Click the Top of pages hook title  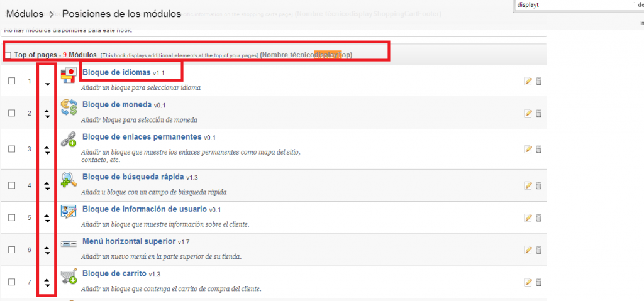click(x=35, y=55)
